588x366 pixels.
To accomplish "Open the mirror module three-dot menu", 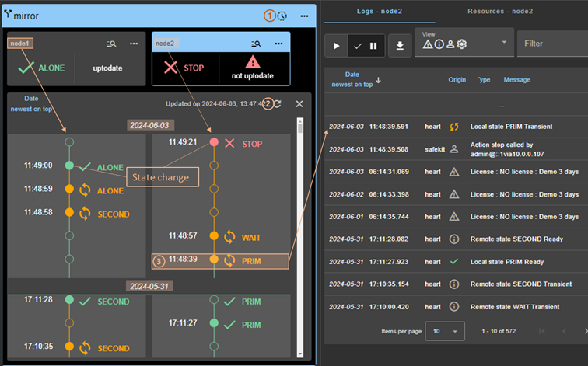I will [303, 16].
